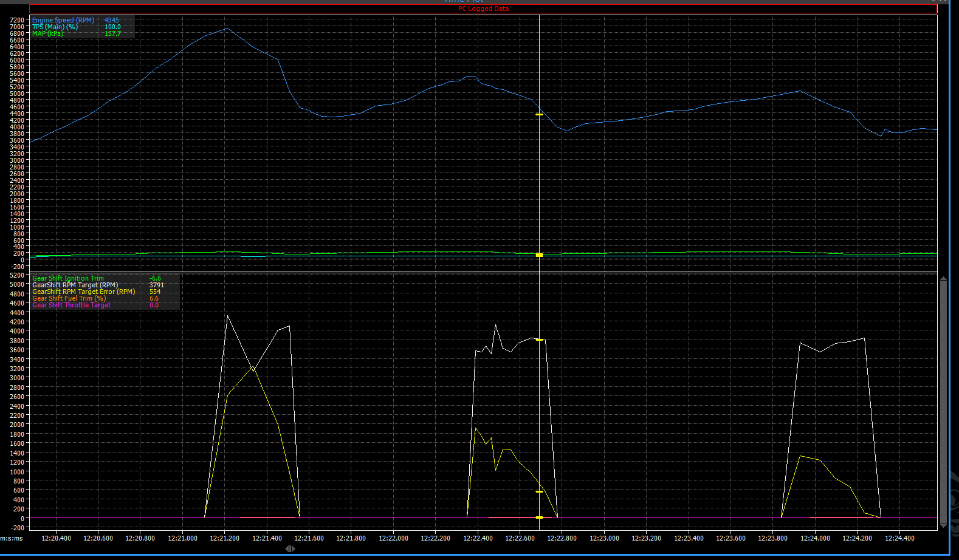This screenshot has width=959, height=560.
Task: Click the Engine Speed peak near 7000 RPM
Action: point(227,28)
